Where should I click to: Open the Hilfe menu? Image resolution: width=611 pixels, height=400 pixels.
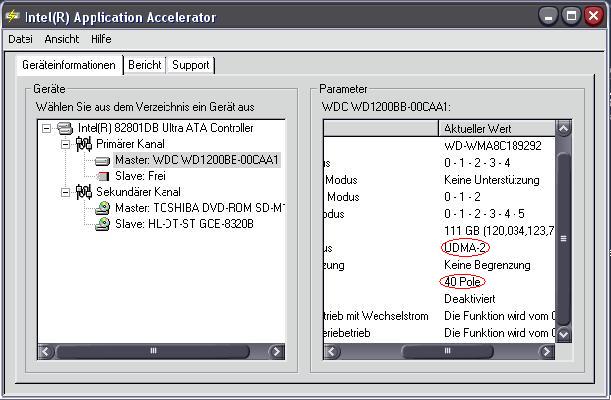101,39
